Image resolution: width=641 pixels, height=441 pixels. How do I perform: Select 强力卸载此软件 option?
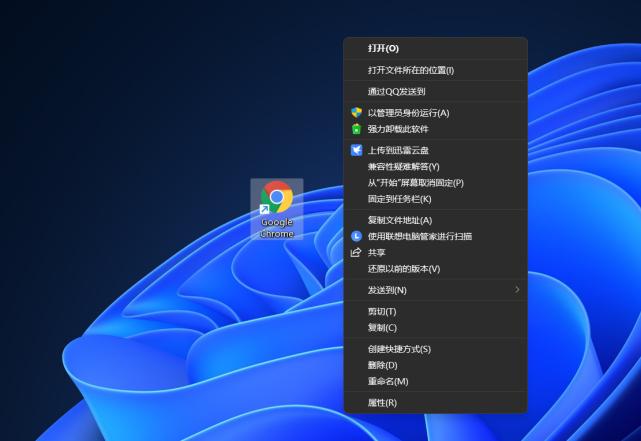(x=436, y=129)
